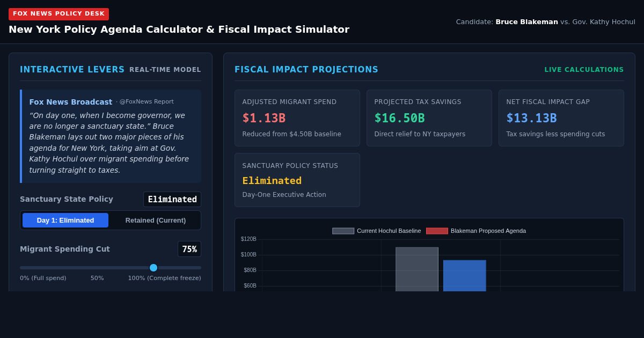Toggle Blakeman Proposed Agenda legend swatch
The width and height of the screenshot is (644, 338).
437,231
